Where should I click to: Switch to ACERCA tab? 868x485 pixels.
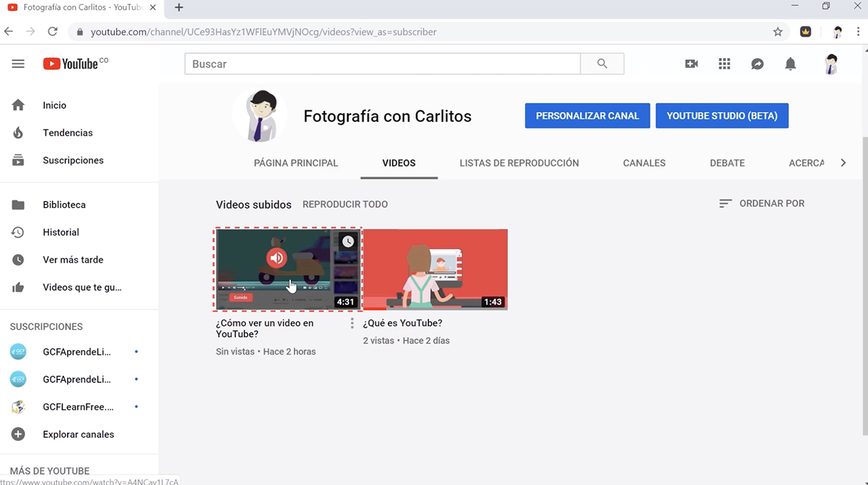pyautogui.click(x=806, y=163)
